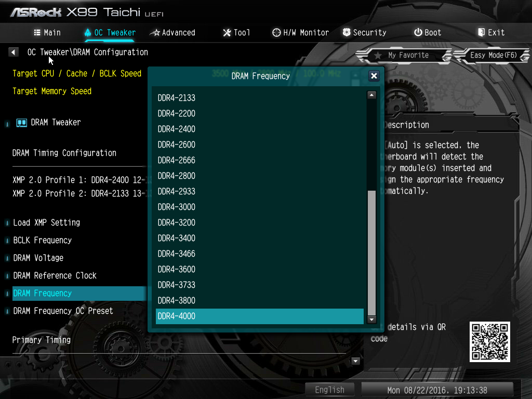Open Load XMP Setting option
The height and width of the screenshot is (399, 532).
tap(46, 222)
